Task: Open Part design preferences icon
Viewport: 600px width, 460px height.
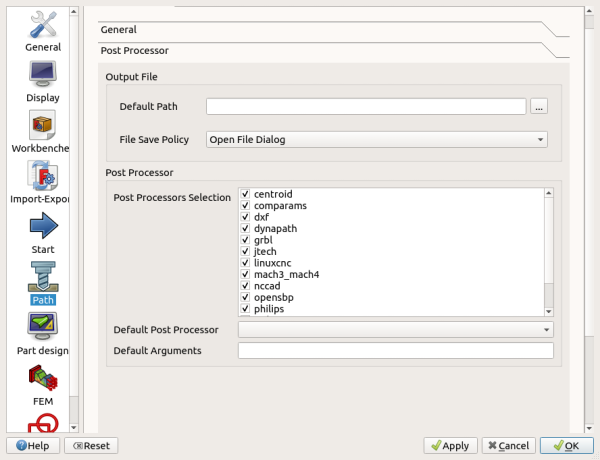Action: 42,326
